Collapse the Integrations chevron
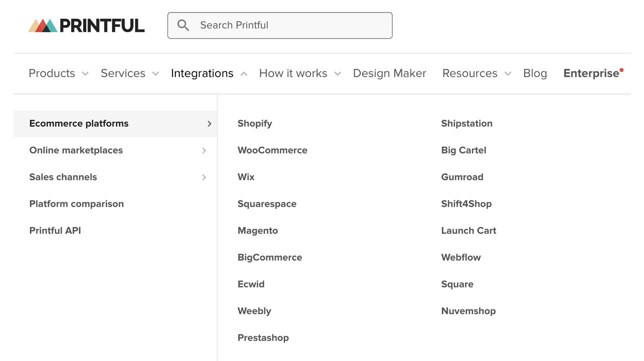644x361 pixels. pos(244,74)
